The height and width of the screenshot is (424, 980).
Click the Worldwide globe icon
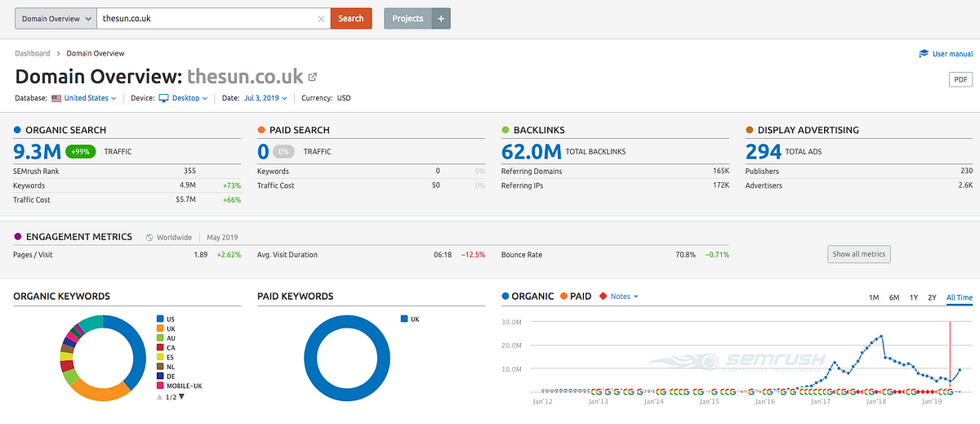click(x=149, y=238)
